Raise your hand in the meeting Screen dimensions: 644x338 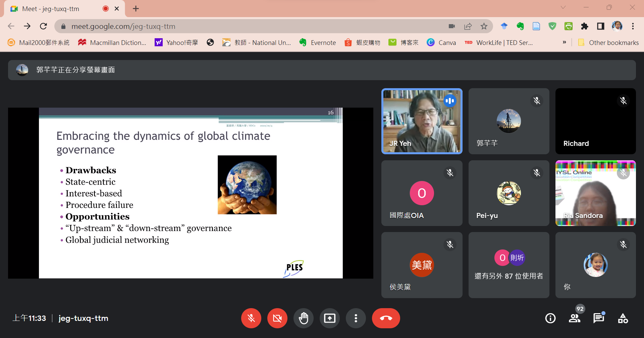click(x=303, y=318)
